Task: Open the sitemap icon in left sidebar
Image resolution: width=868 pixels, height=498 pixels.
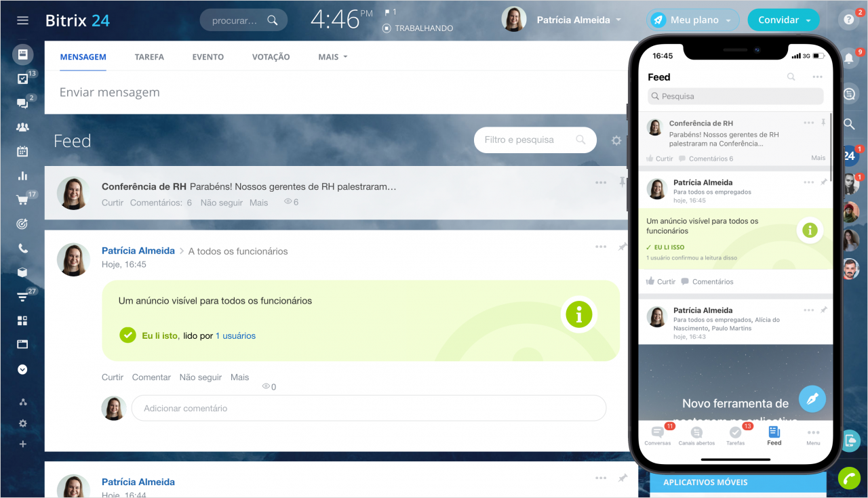Action: pos(22,402)
